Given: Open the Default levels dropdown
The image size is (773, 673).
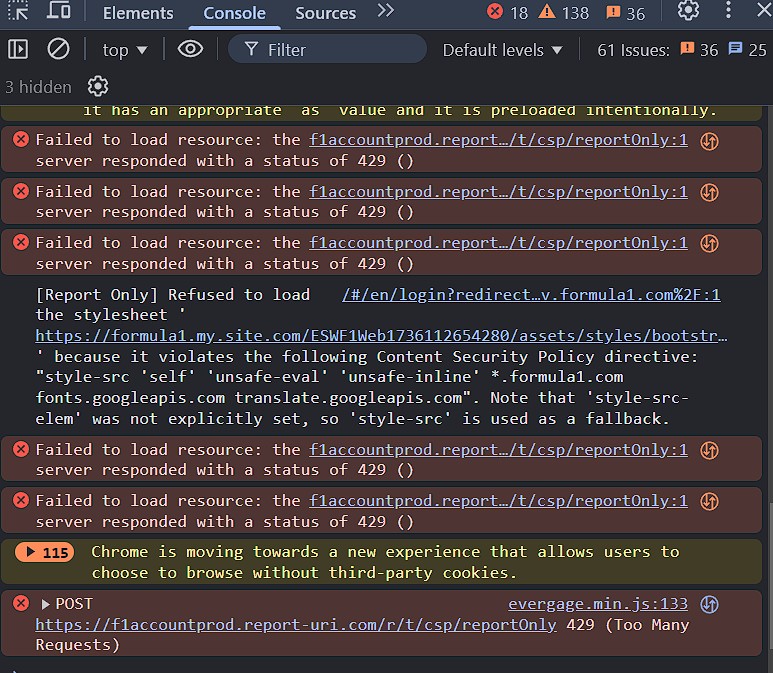Looking at the screenshot, I should 502,50.
